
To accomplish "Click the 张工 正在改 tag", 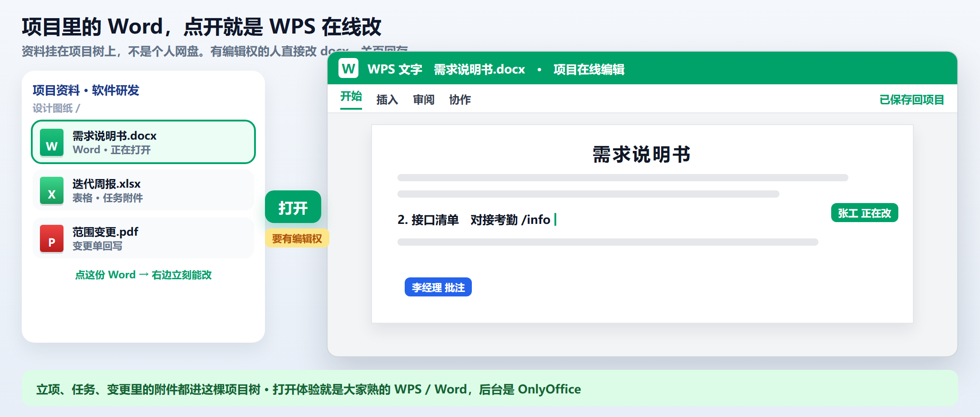I will point(865,213).
